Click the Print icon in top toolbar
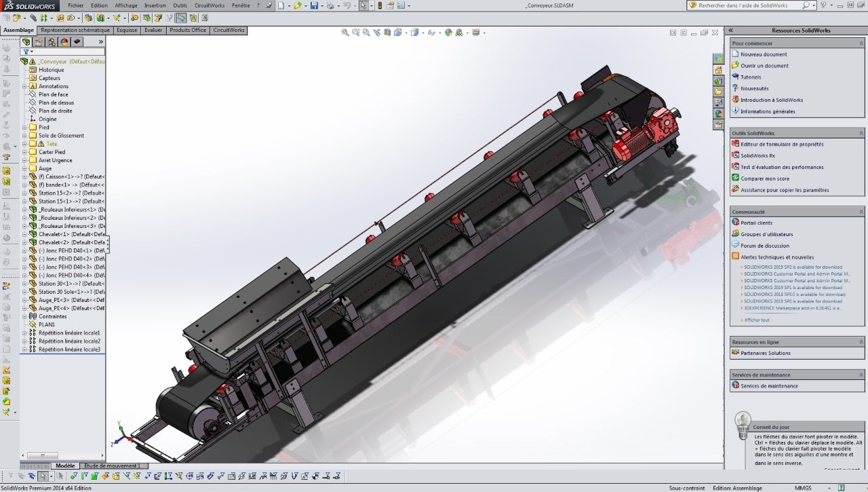Image resolution: width=868 pixels, height=492 pixels. [330, 5]
